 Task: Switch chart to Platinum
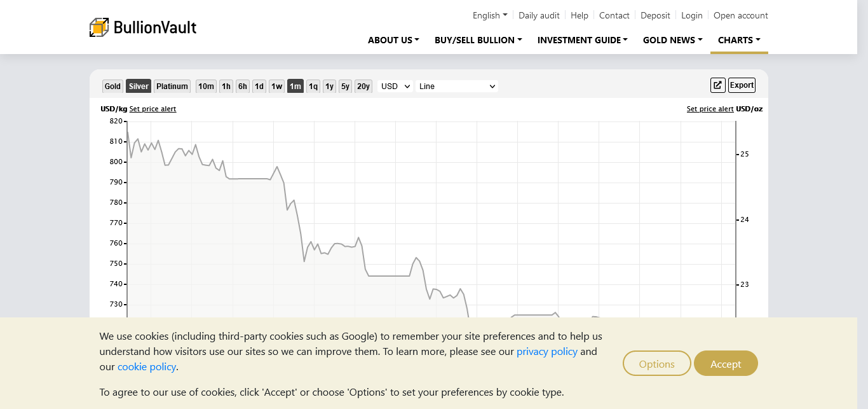(172, 87)
